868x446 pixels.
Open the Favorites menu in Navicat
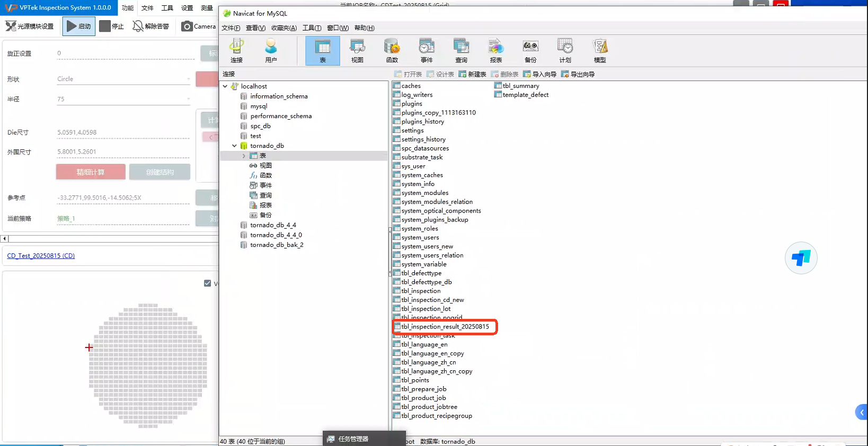point(284,28)
